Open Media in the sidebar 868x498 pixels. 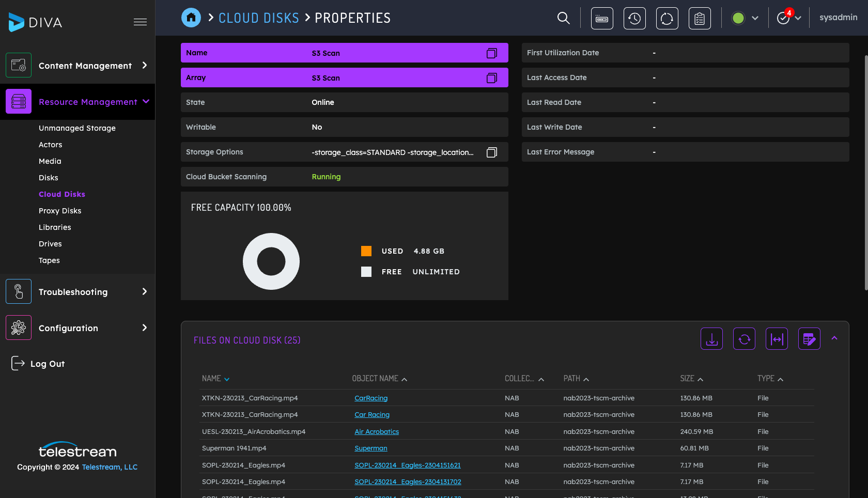(50, 161)
